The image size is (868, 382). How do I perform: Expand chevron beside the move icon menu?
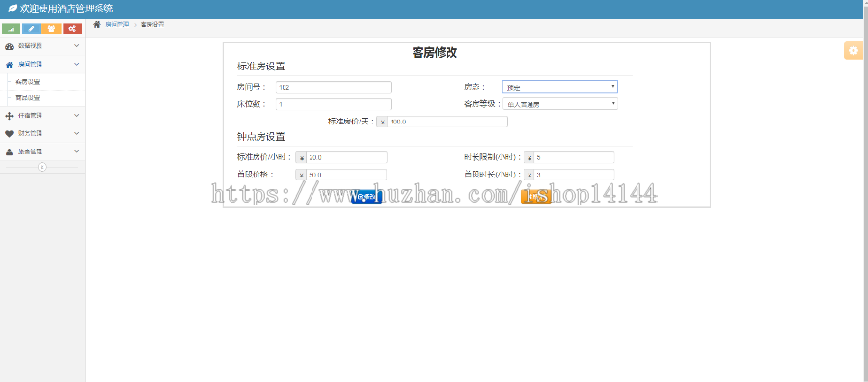click(x=77, y=116)
